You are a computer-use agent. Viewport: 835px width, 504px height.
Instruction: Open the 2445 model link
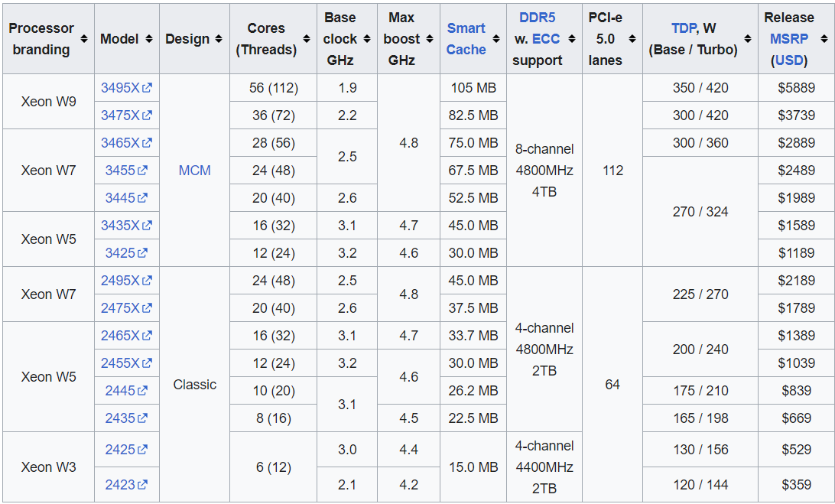(127, 391)
